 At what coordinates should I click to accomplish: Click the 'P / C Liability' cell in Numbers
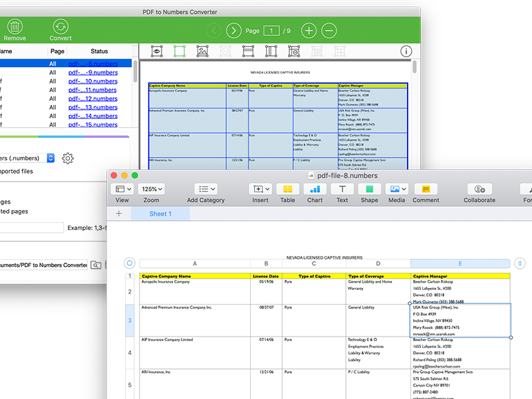(378, 384)
